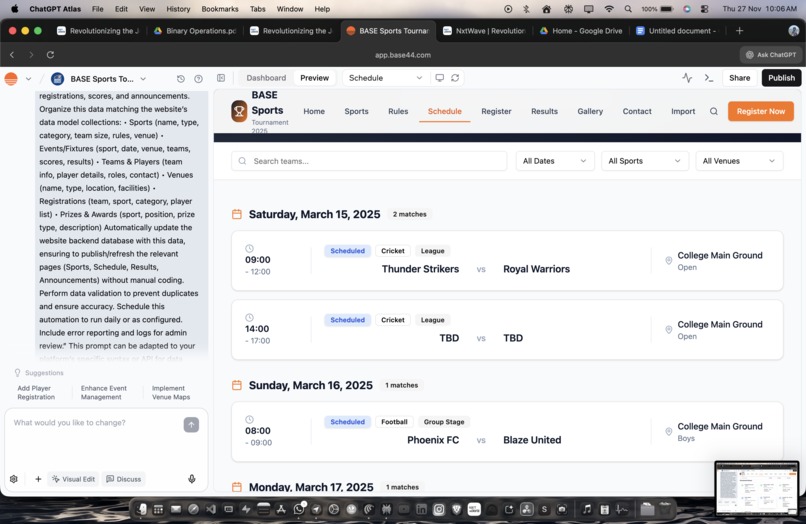Select the Thunder Strikers vs Royal Warriors match
The image size is (806, 524).
click(x=507, y=261)
